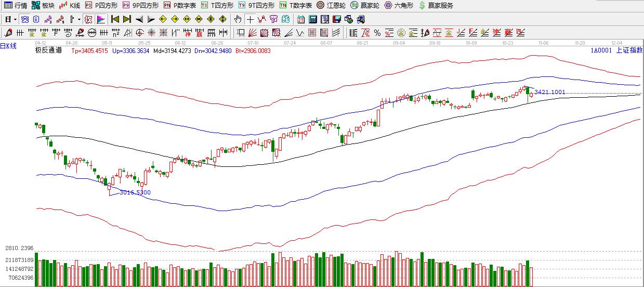Viewport: 644px width, 287px height.
Task: Click the yellow diamond left-arrow icon
Action: pos(163,20)
